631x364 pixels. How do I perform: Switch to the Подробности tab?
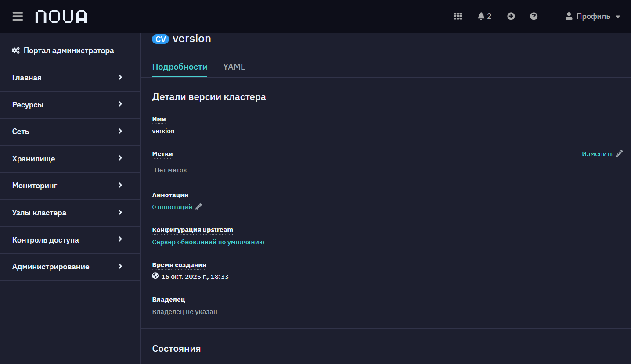pos(180,67)
